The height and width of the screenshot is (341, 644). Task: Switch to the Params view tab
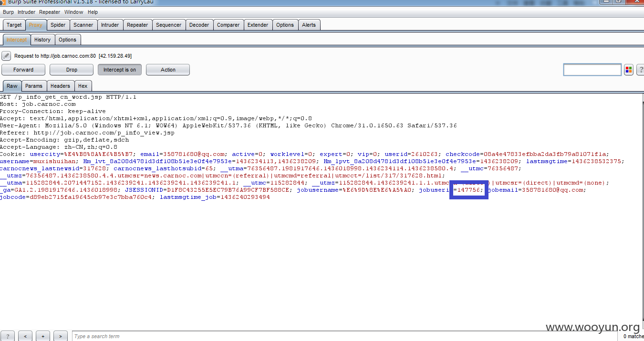(34, 86)
